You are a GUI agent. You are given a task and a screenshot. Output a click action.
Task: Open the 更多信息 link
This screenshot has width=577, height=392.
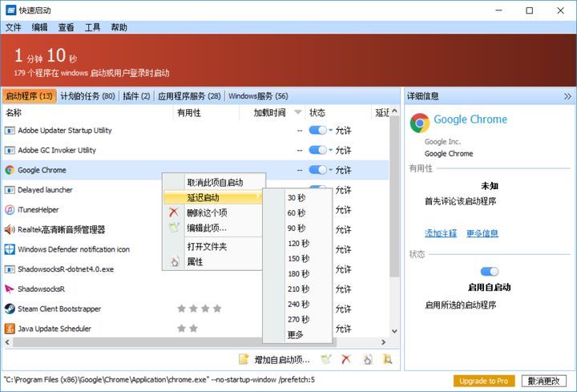tap(482, 233)
